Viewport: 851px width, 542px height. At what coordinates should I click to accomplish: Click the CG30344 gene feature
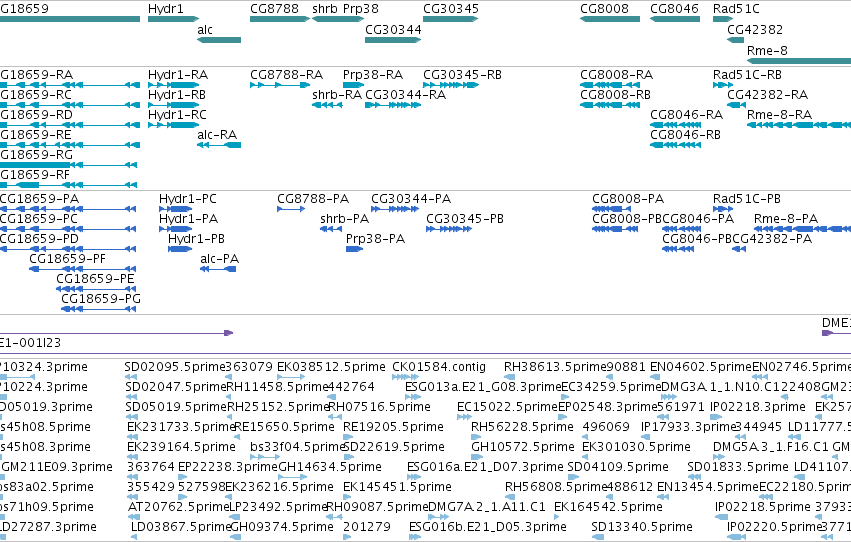click(393, 40)
